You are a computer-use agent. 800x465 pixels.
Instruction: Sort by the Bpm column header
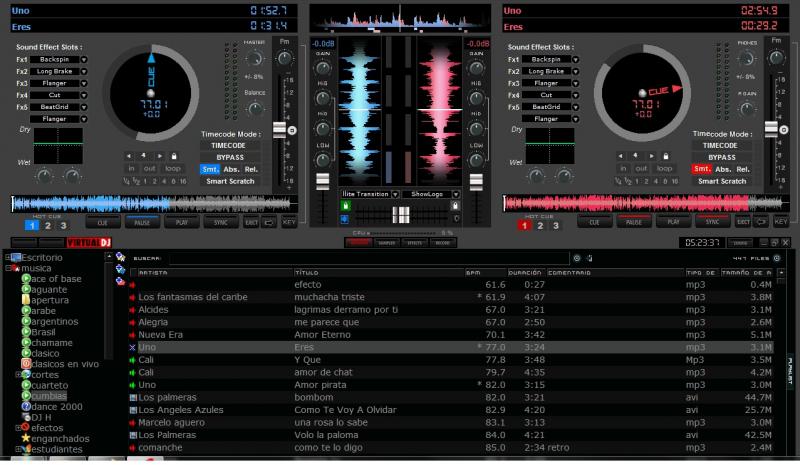point(486,273)
